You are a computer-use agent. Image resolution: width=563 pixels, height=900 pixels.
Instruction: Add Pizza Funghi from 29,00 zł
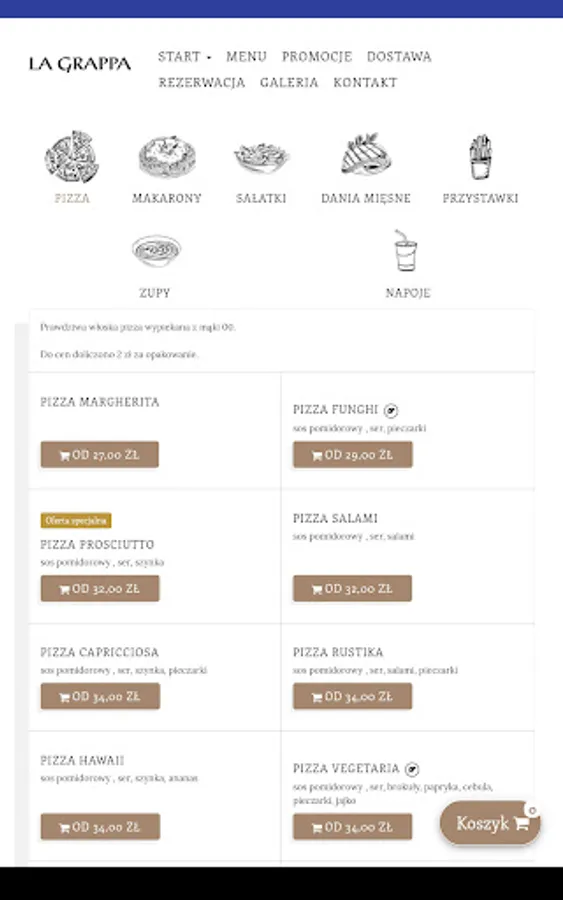click(352, 455)
